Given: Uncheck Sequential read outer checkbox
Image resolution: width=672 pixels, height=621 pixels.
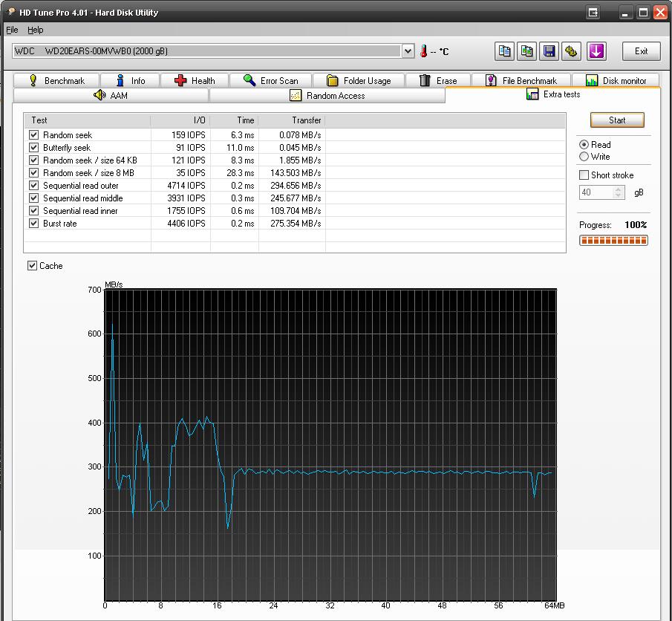Looking at the screenshot, I should (x=33, y=186).
